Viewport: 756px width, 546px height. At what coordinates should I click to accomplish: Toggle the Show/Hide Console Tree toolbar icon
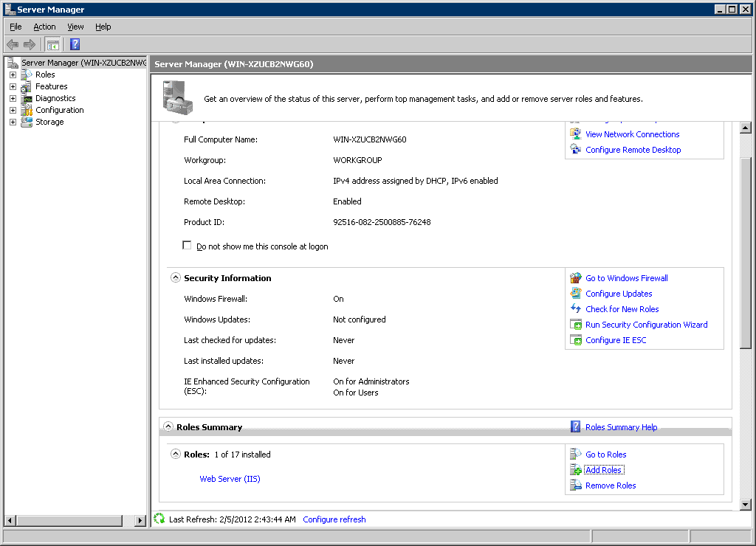(52, 45)
